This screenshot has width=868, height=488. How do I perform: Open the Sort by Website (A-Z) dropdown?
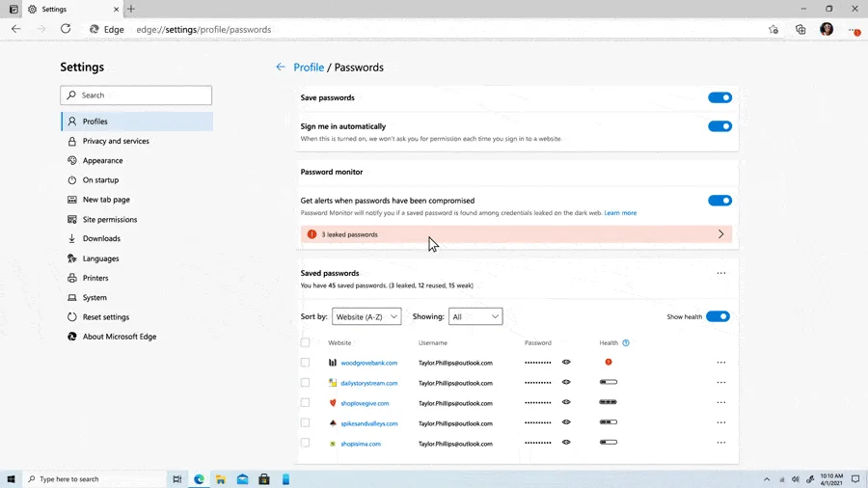366,316
